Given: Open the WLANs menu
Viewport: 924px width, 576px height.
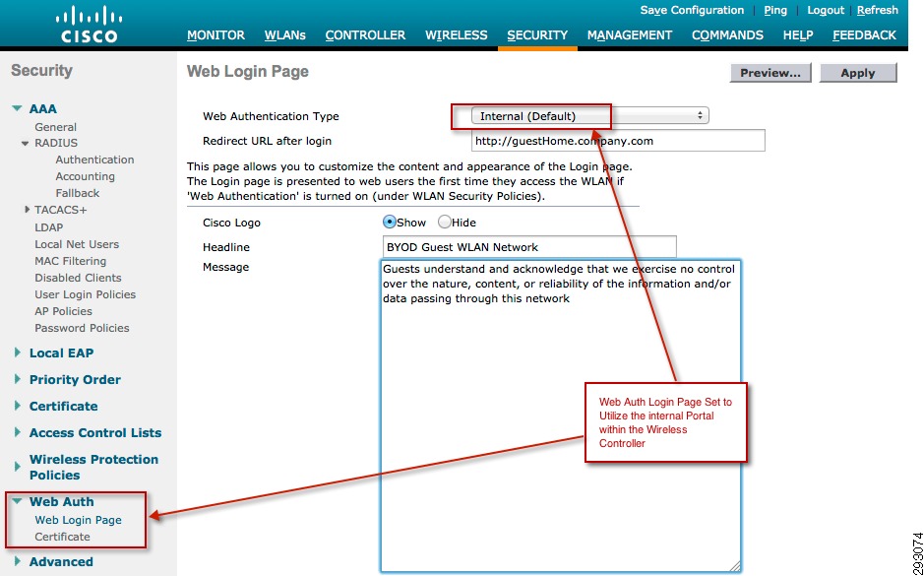Looking at the screenshot, I should pyautogui.click(x=284, y=35).
